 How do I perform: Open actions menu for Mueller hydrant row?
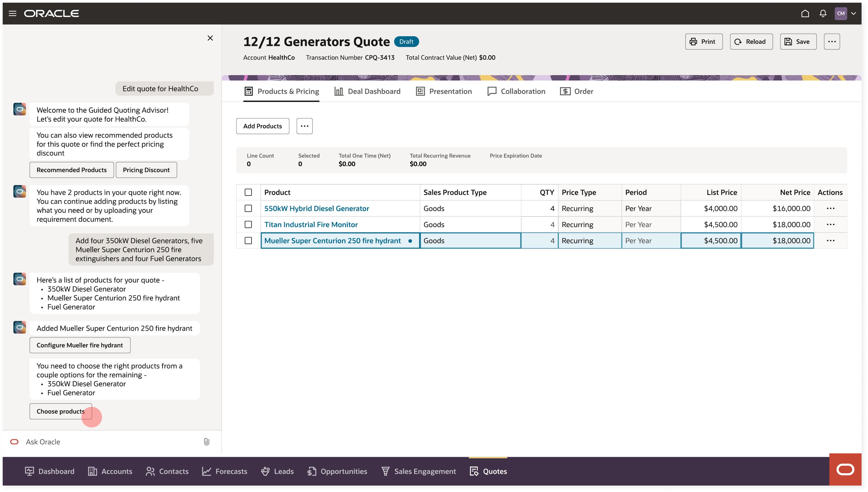pos(830,241)
